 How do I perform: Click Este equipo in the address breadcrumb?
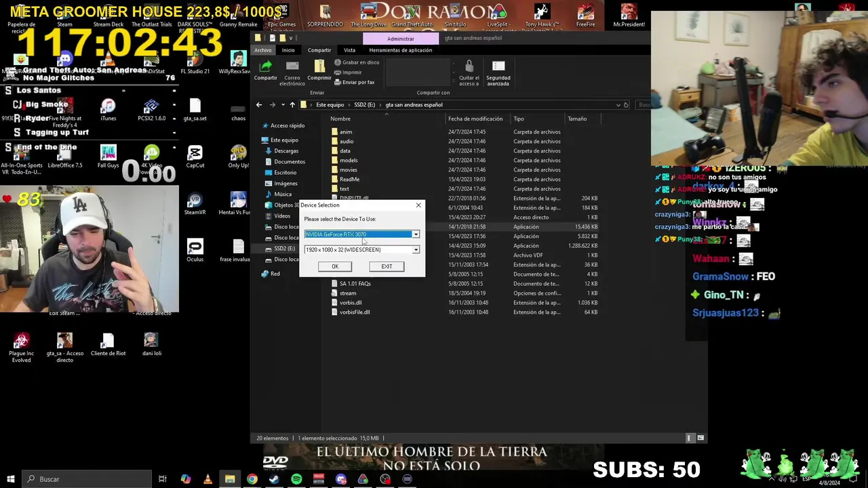click(x=330, y=105)
